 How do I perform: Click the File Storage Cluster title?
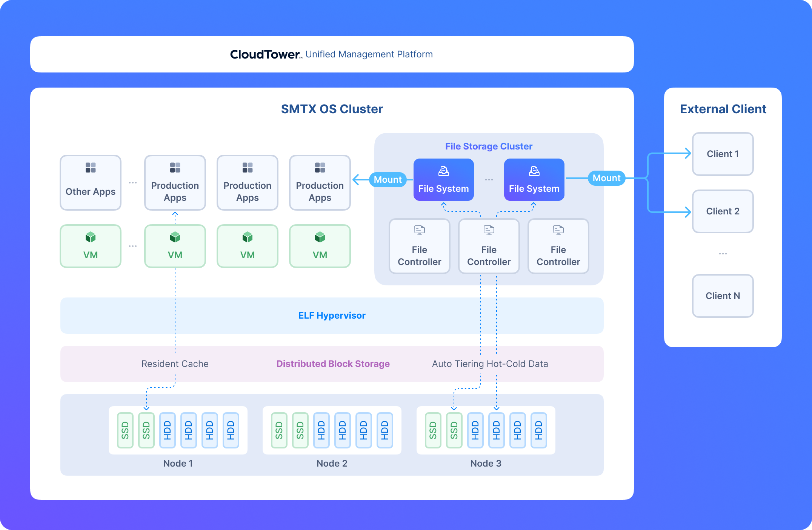(489, 146)
